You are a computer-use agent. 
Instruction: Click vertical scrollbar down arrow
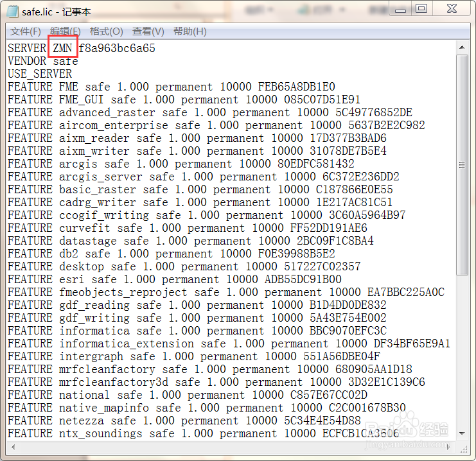click(x=462, y=433)
